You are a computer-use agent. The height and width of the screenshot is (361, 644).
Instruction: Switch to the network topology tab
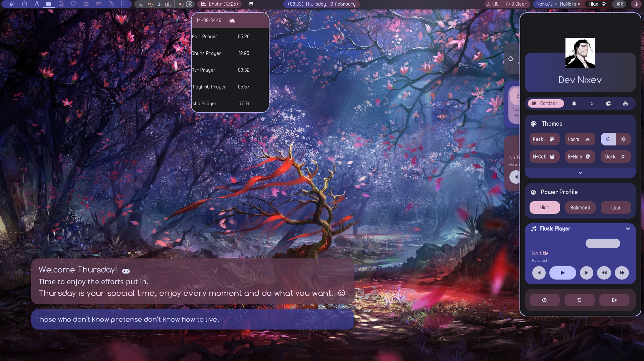tap(625, 104)
